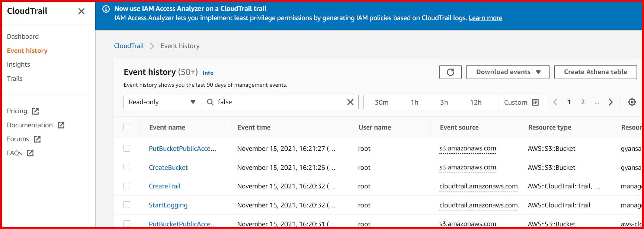Tick the checkbox for the StartLogging event

127,205
